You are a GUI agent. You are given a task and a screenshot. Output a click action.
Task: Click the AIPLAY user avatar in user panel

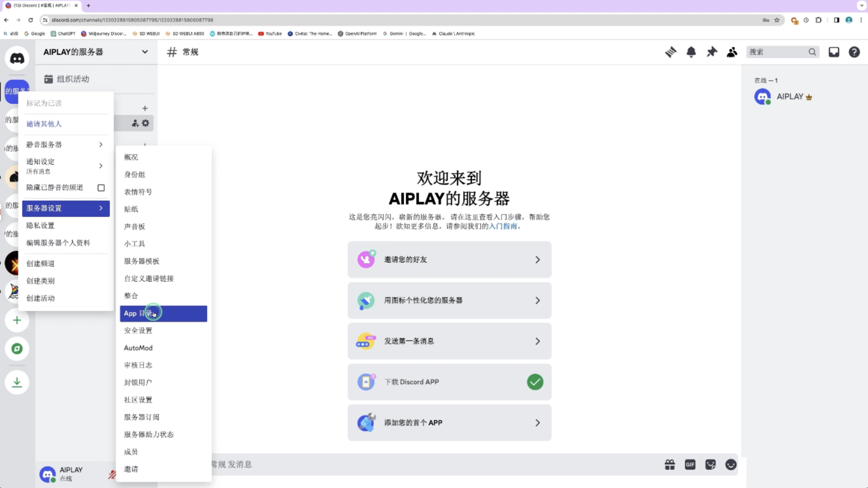[47, 475]
